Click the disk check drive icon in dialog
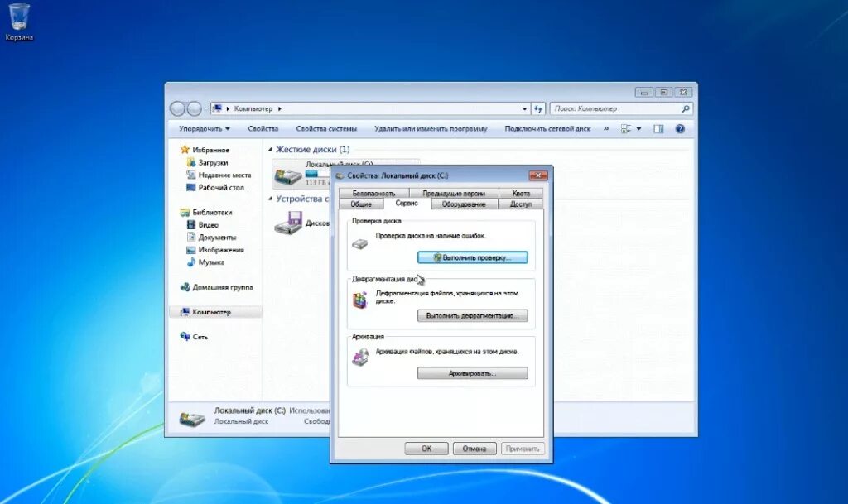The image size is (848, 504). (x=359, y=244)
